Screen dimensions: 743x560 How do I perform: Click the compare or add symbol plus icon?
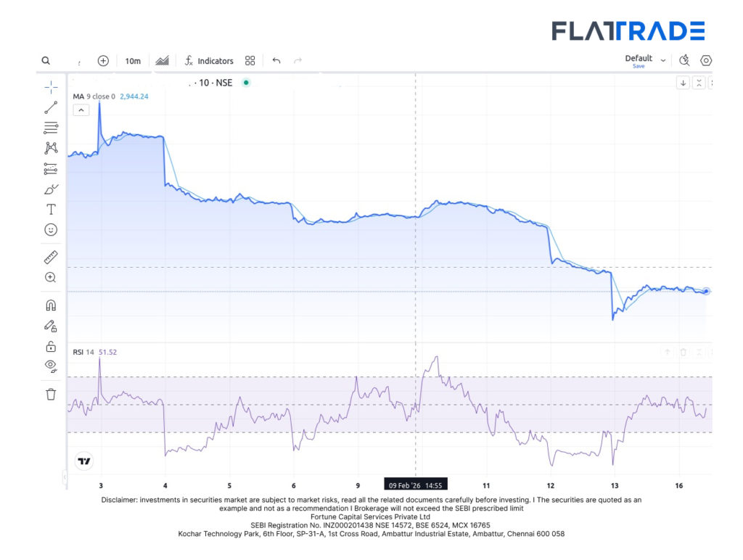coord(103,61)
